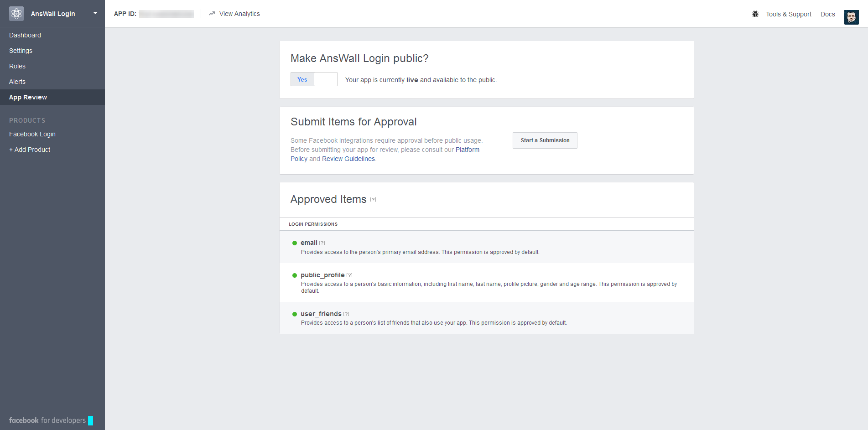Click the public_profile permission name
The height and width of the screenshot is (430, 868).
pyautogui.click(x=322, y=275)
